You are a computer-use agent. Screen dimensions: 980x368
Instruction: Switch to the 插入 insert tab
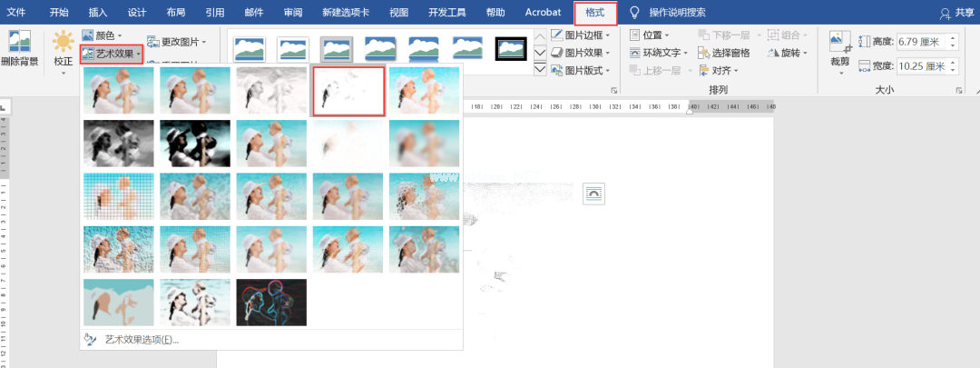[98, 13]
